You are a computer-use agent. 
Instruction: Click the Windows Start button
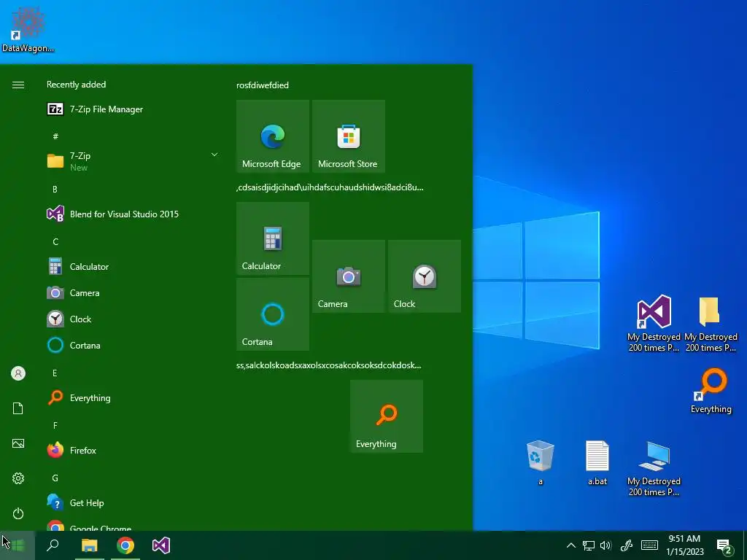18,545
